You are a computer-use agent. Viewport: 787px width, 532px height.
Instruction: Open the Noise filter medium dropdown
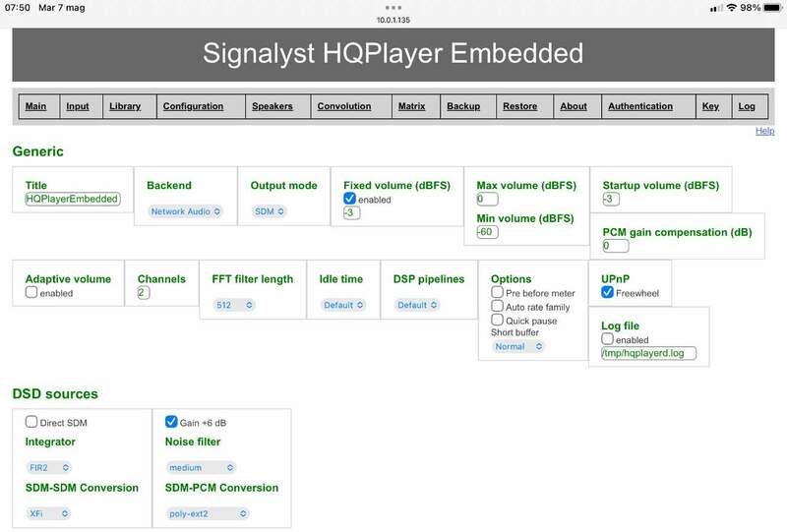tap(202, 468)
